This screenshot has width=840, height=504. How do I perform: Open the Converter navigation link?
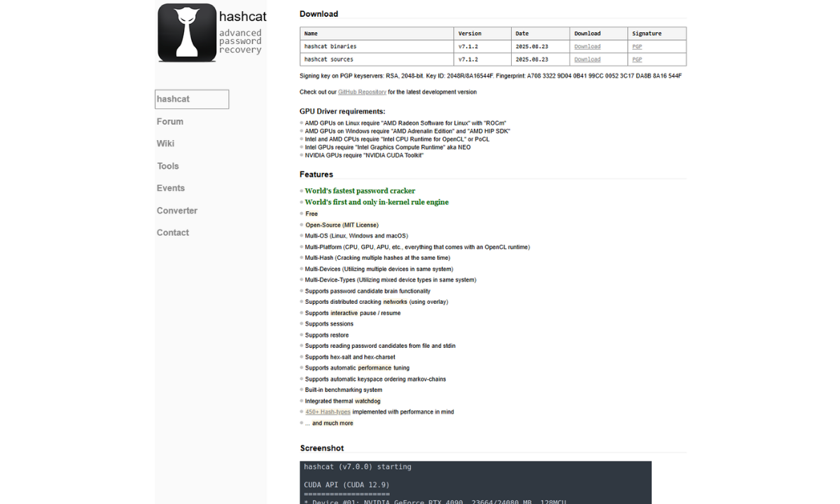[x=177, y=211]
